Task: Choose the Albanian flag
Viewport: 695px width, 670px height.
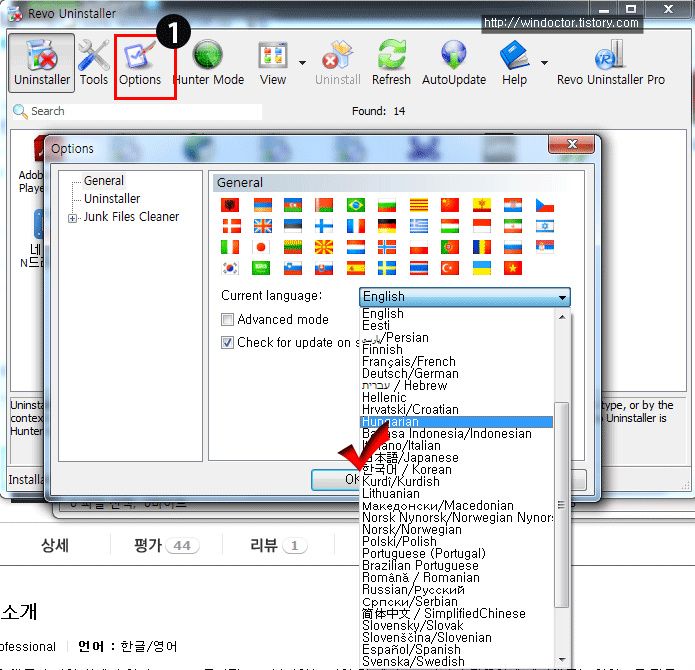Action: (230, 205)
